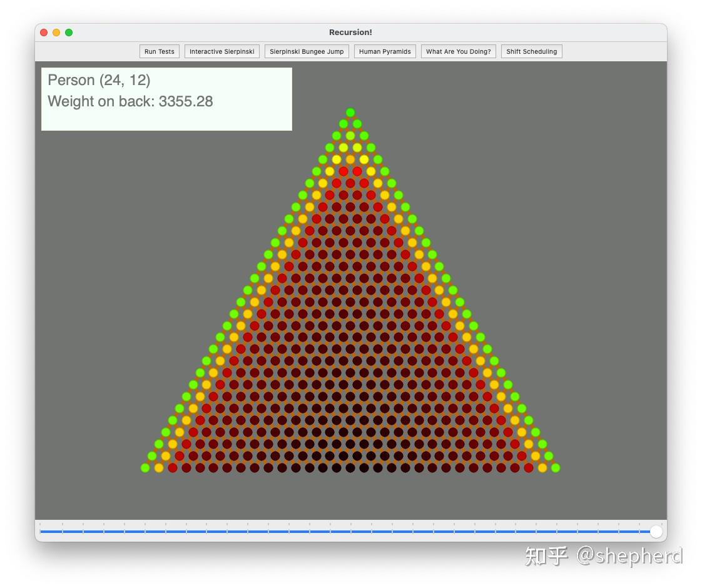Select the bottom-right green corner person
Viewport: 702px width, 588px height.
(556, 467)
